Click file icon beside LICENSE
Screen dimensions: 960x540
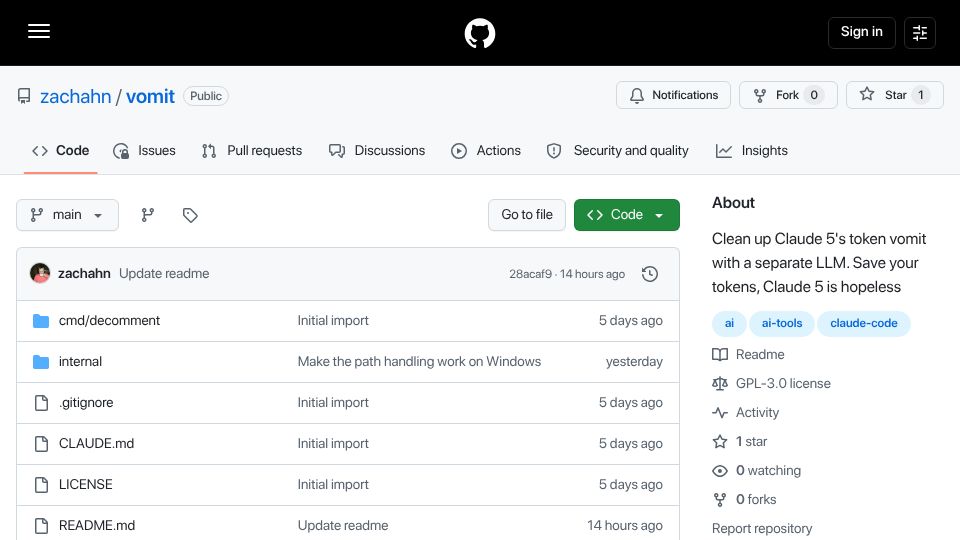tap(41, 485)
